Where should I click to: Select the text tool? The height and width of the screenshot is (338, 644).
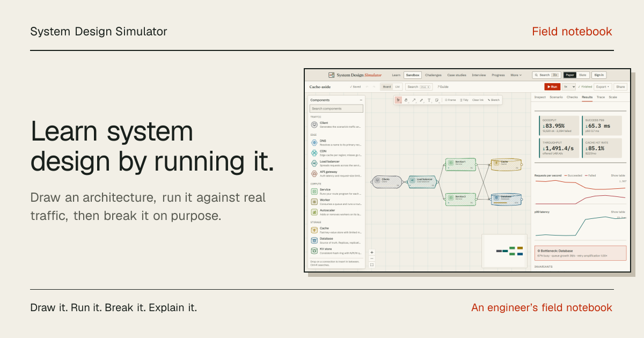coord(429,100)
